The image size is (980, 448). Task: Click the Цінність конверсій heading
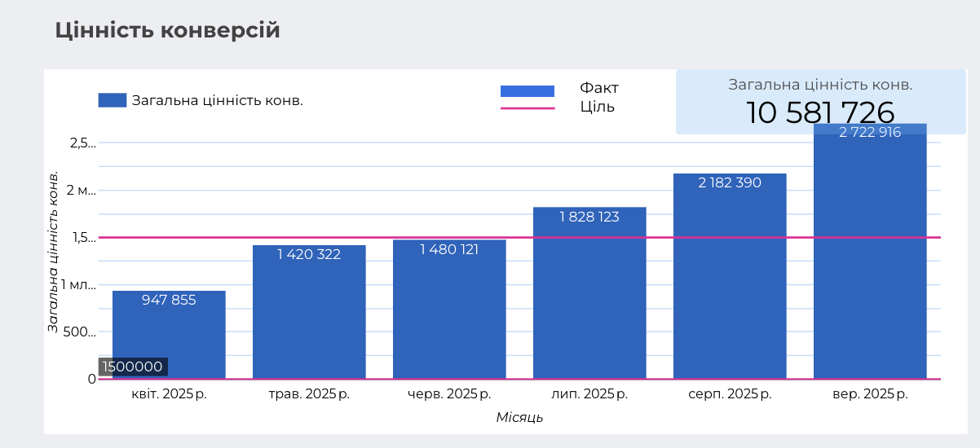click(167, 30)
